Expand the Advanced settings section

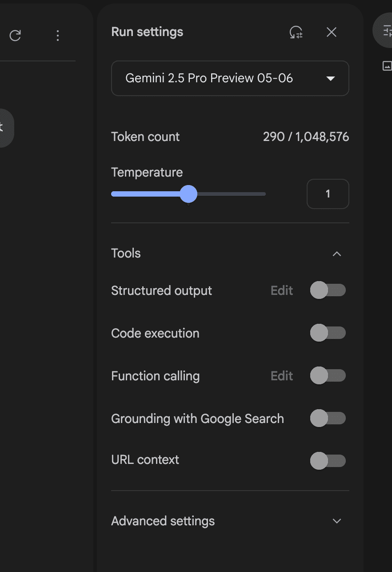click(337, 521)
